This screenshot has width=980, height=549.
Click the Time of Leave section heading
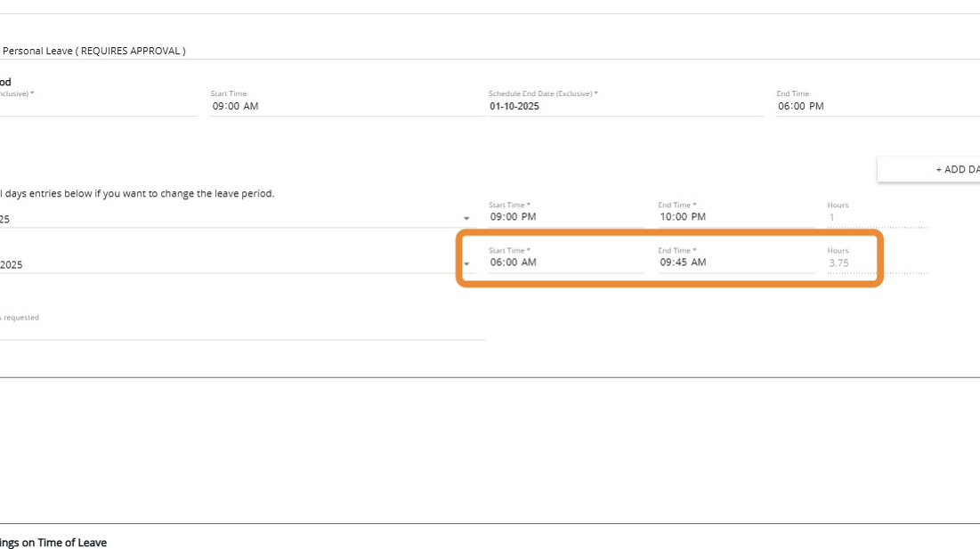point(53,542)
